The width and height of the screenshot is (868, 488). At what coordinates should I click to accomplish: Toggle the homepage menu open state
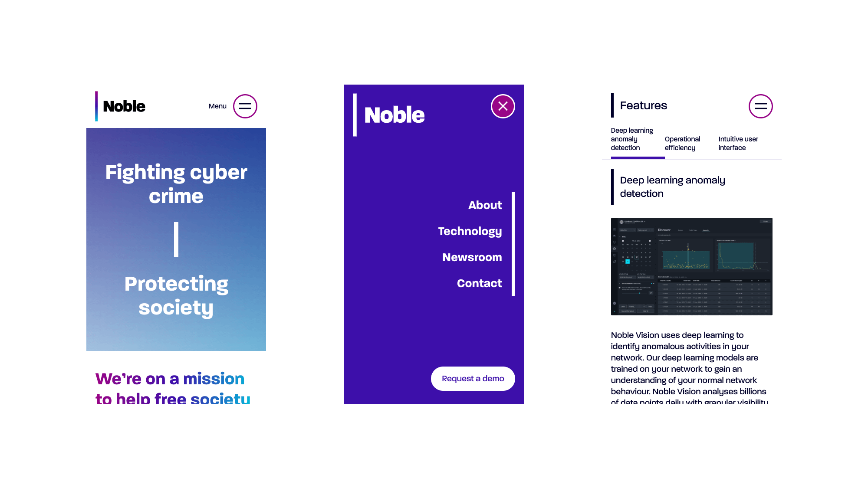point(244,106)
